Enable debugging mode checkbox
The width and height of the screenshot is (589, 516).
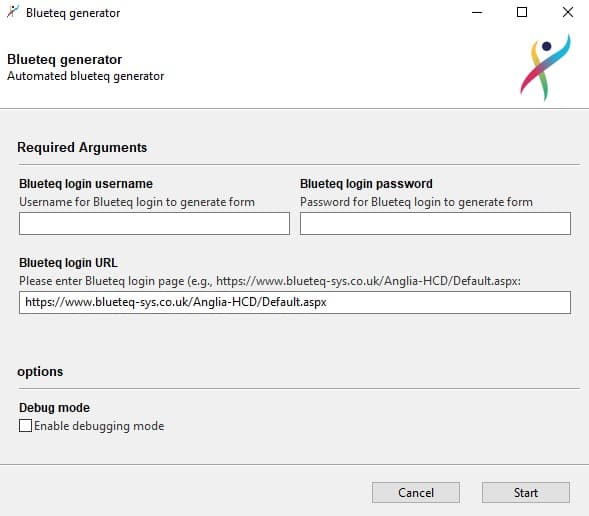tap(25, 425)
